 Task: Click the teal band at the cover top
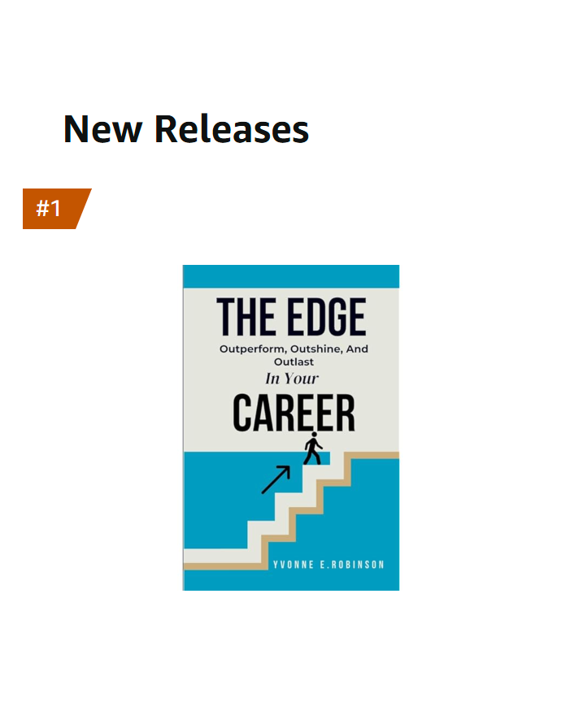291,276
